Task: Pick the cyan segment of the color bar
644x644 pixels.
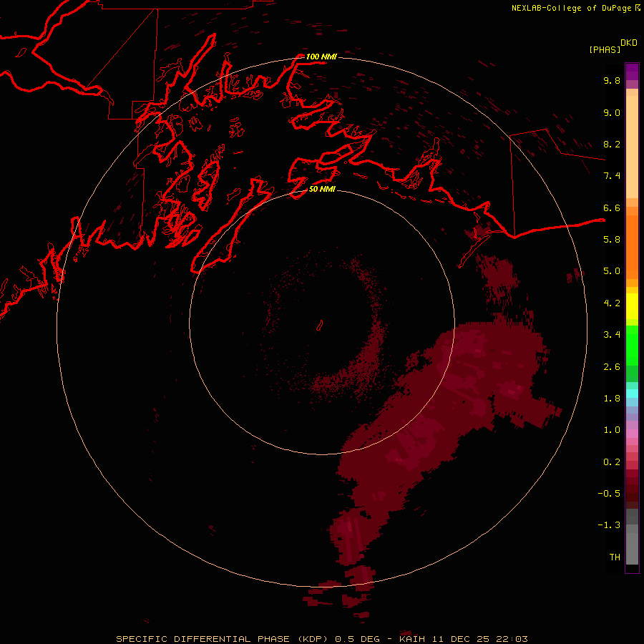Action: coord(632,393)
